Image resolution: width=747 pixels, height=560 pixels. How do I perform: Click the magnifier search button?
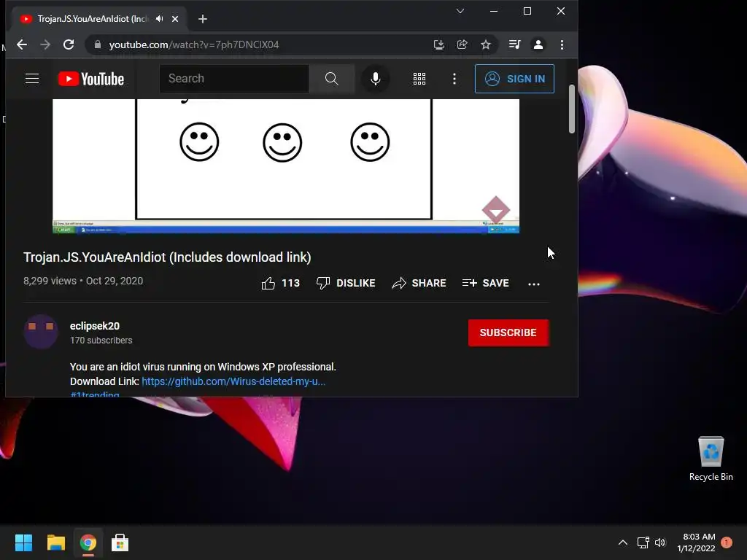(332, 79)
